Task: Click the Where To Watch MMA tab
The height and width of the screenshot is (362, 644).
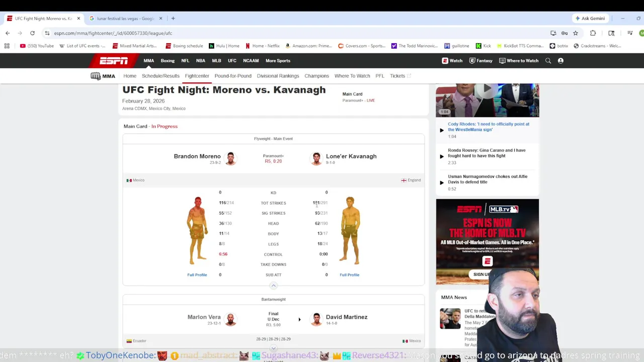Action: pos(352,76)
